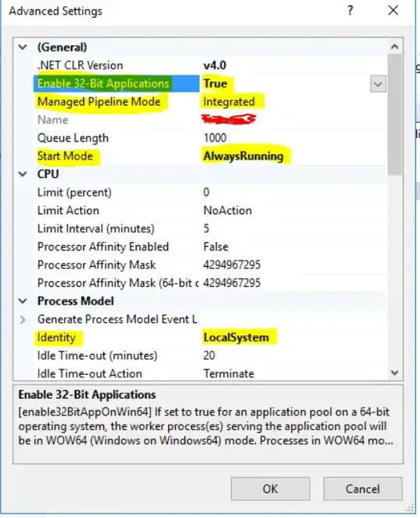Open the Enable 32-Bit Applications dropdown arrow
420x518 pixels.
tap(378, 84)
